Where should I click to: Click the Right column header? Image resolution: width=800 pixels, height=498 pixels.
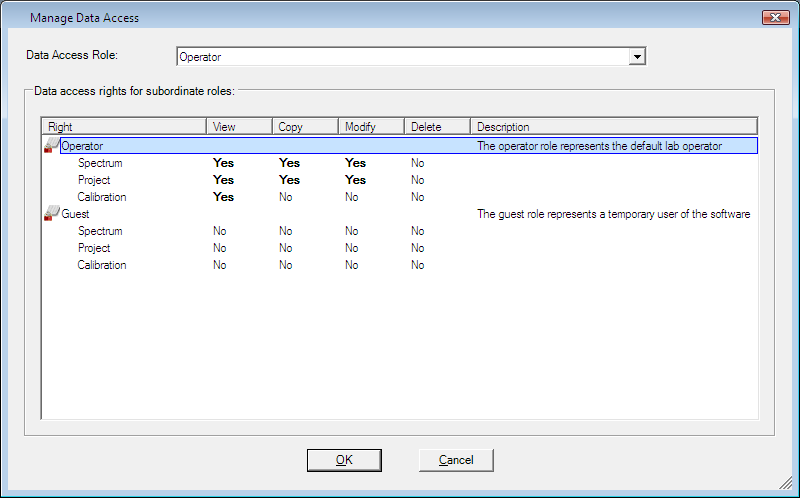coord(124,127)
